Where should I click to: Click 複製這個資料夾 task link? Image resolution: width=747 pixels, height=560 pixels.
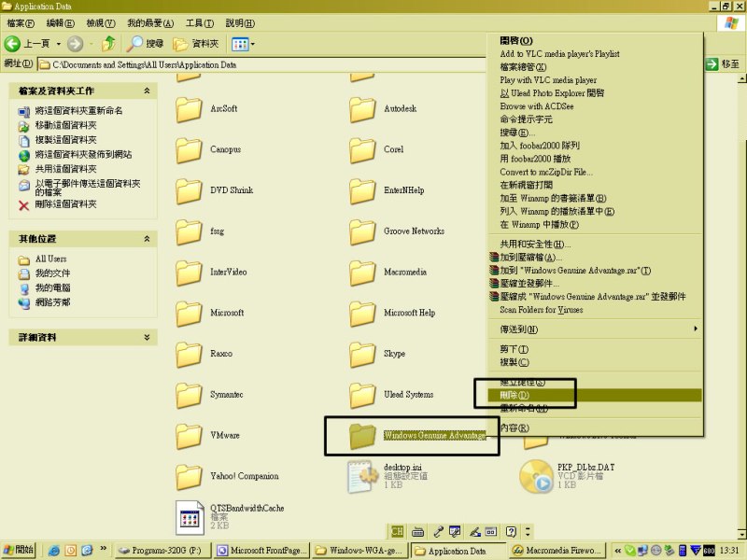[x=65, y=140]
